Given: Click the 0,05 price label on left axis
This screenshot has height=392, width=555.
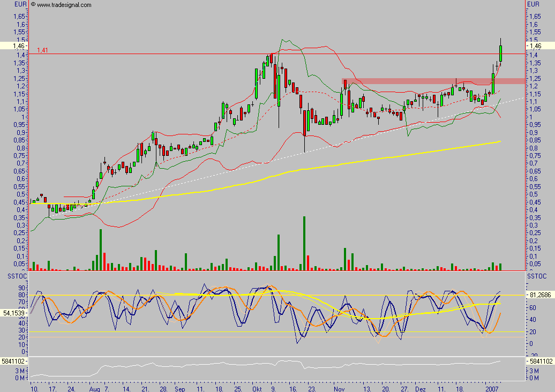Looking at the screenshot, I should (19, 264).
